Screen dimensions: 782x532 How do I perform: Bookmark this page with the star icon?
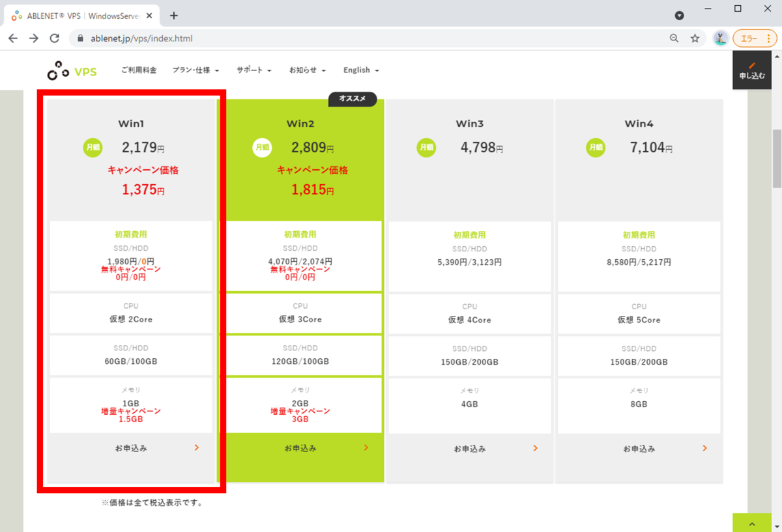tap(695, 38)
